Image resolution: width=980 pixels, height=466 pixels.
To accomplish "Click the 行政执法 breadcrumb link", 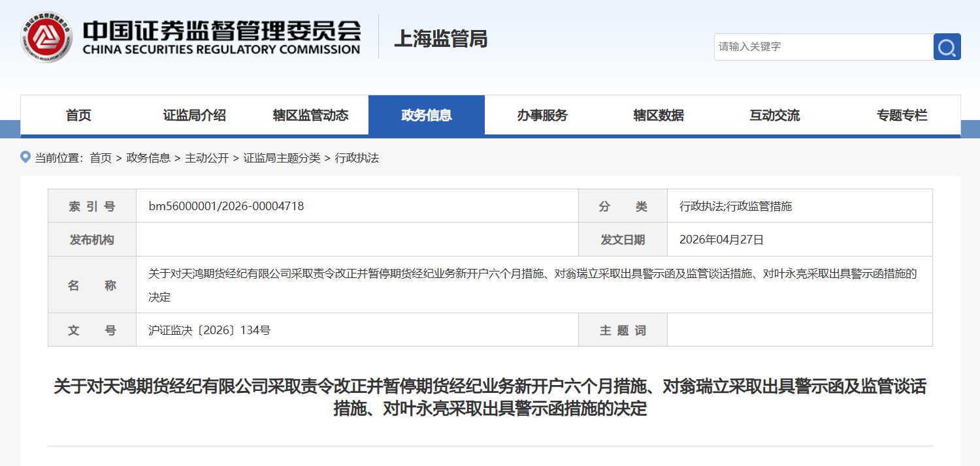I will click(x=357, y=158).
